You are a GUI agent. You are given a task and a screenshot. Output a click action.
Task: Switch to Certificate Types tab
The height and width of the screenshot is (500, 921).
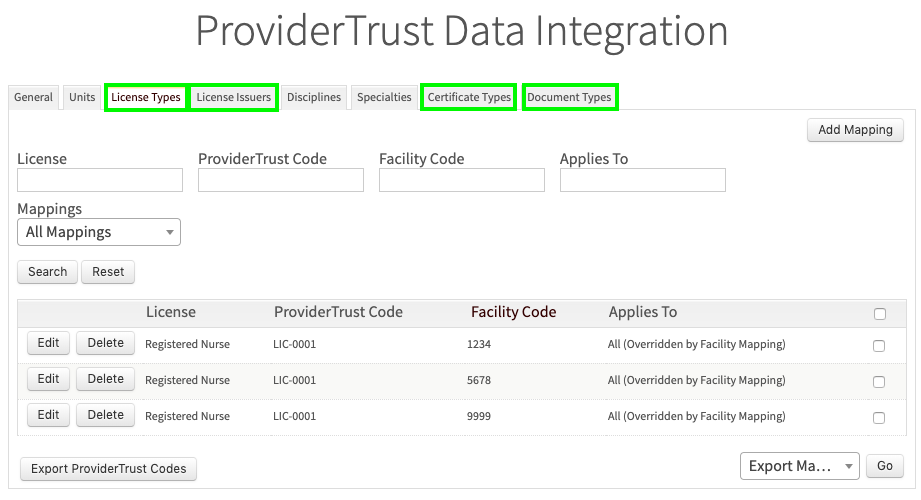click(x=469, y=98)
